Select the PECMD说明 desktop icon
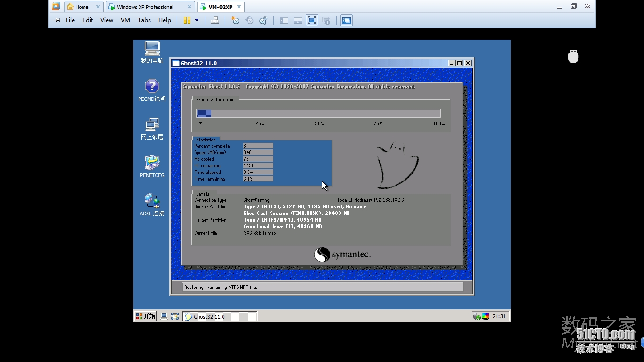Image resolution: width=644 pixels, height=362 pixels. coord(152,90)
